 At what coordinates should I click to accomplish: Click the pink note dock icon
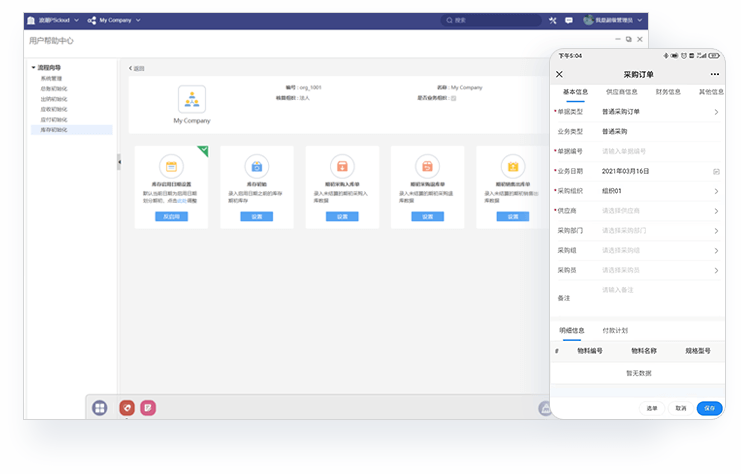point(147,407)
